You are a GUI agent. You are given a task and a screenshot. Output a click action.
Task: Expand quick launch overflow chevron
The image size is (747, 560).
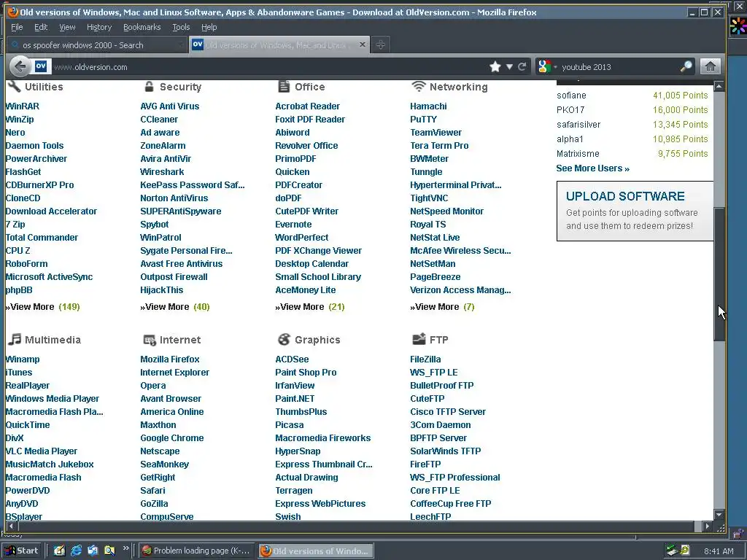(125, 548)
